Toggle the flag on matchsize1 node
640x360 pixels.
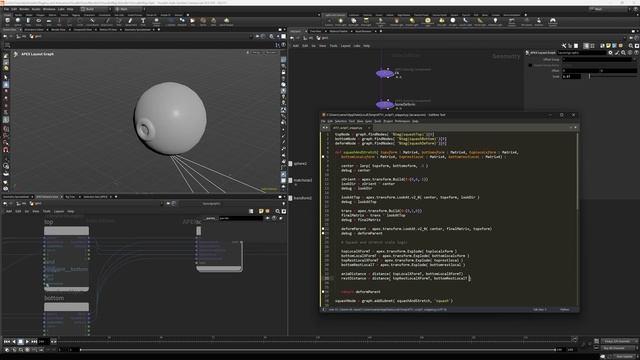pyautogui.click(x=290, y=180)
